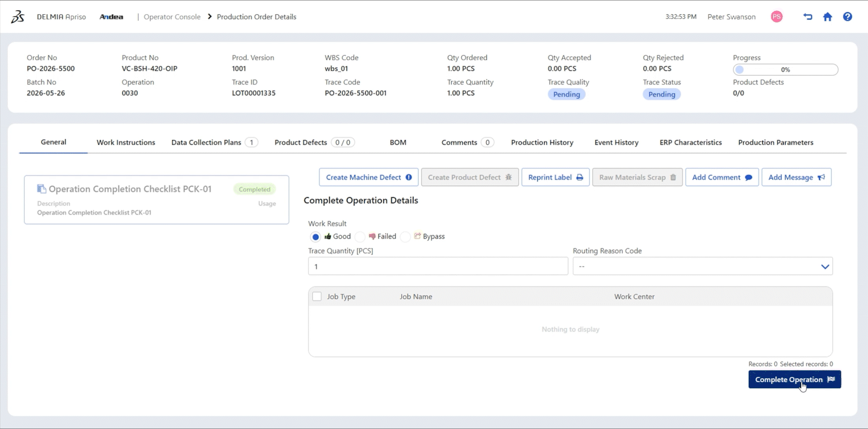Open the Operation Completion Checklist PCK-01 card
Image resolution: width=868 pixels, height=429 pixels.
(156, 200)
